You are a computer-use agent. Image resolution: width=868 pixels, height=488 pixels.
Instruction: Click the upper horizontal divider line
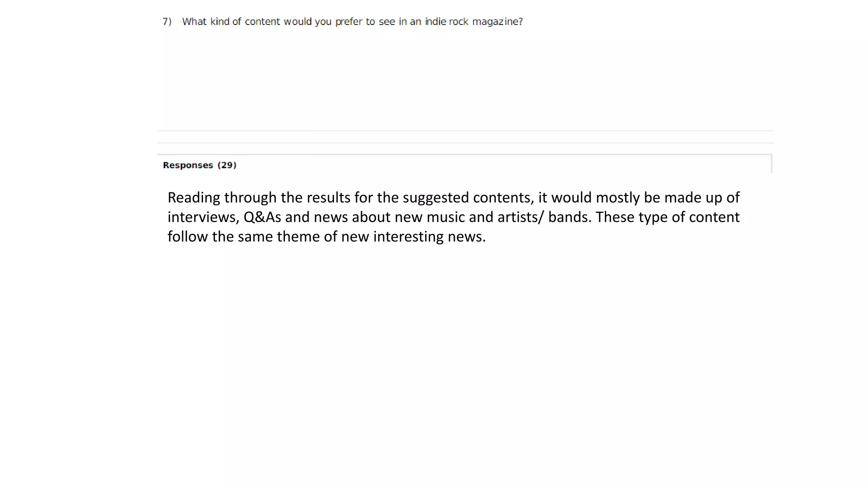click(465, 130)
